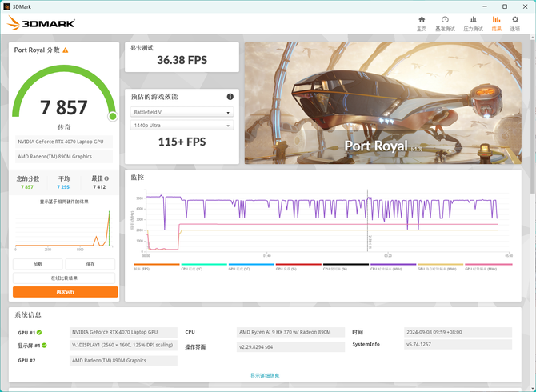Toggle the yellow GPU 内存时钟频率 (MHz) legend series

pyautogui.click(x=440, y=266)
